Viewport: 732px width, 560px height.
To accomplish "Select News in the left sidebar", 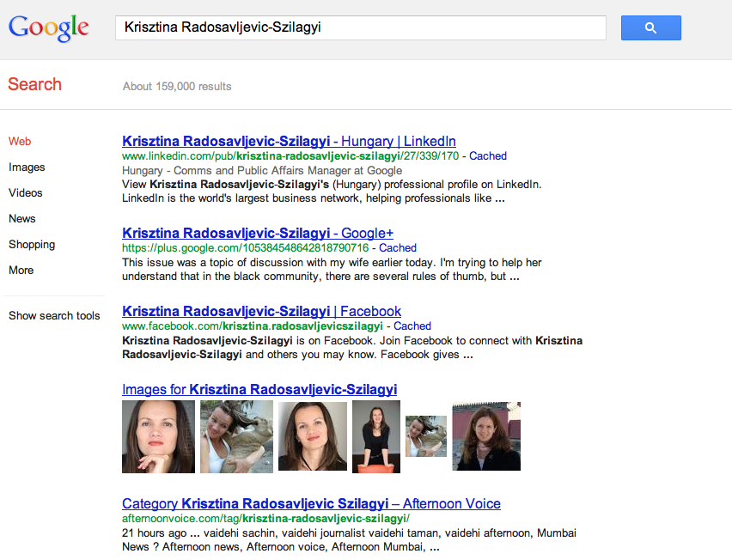I will pyautogui.click(x=22, y=219).
